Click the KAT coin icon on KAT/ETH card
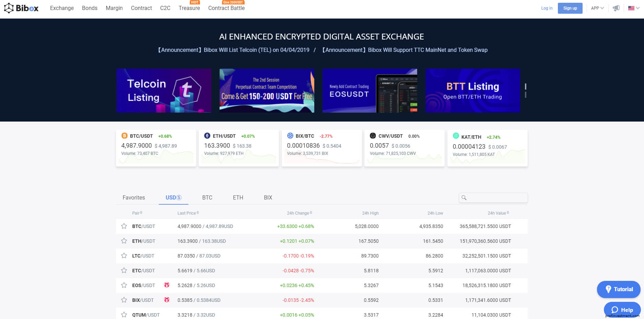 [x=456, y=136]
